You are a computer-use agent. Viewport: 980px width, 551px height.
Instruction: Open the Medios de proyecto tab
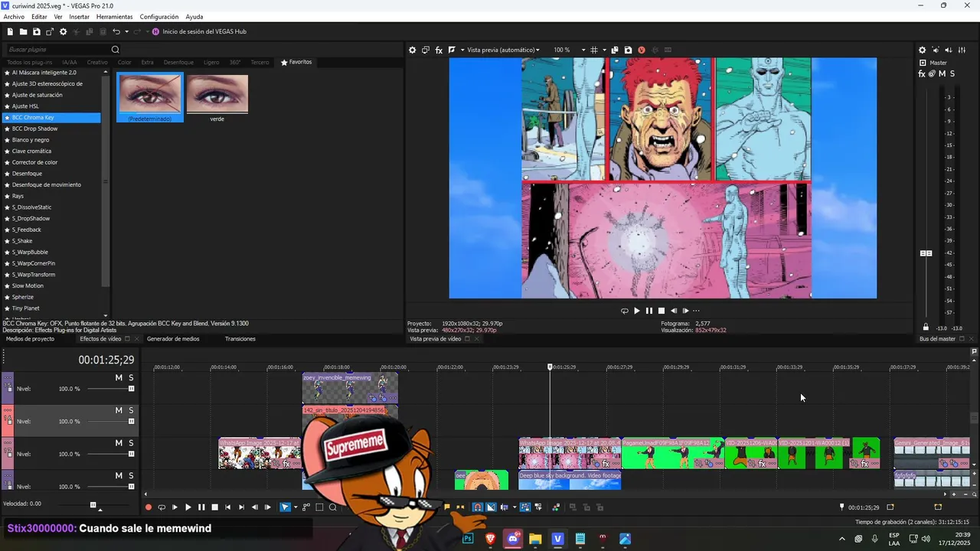31,339
